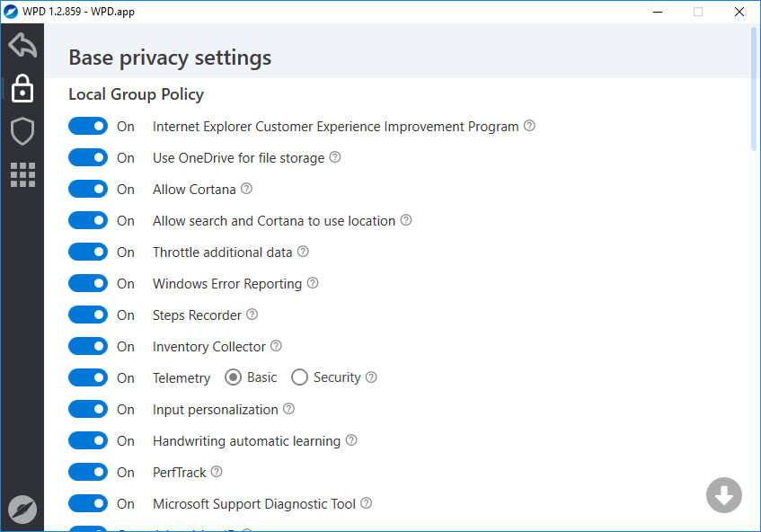The image size is (761, 532).
Task: Toggle the Telemetry switch
Action: (x=88, y=377)
